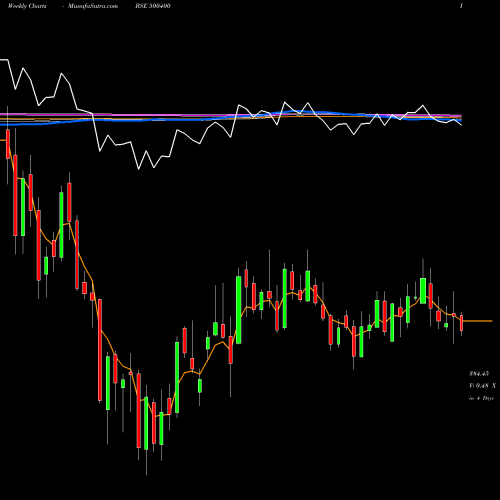This screenshot has height=500, width=500.
Task: Click the first red candlestick at chart start
Action: point(8,144)
